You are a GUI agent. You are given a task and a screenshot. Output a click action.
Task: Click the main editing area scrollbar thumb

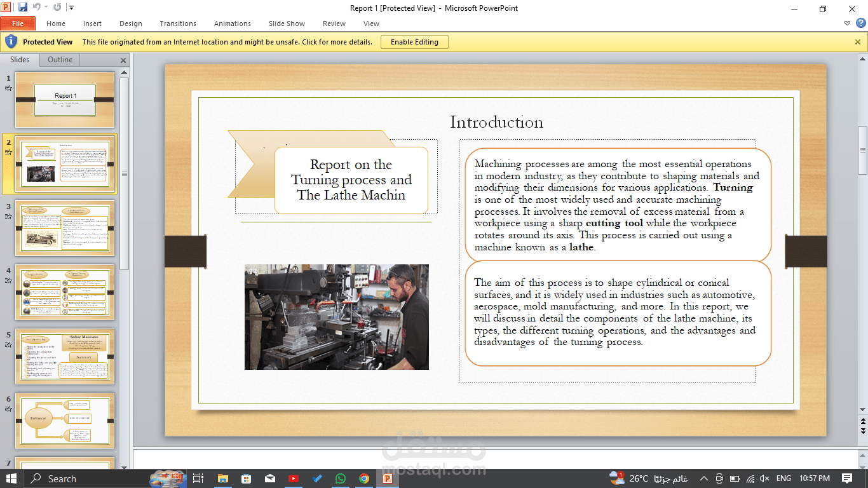[x=862, y=150]
